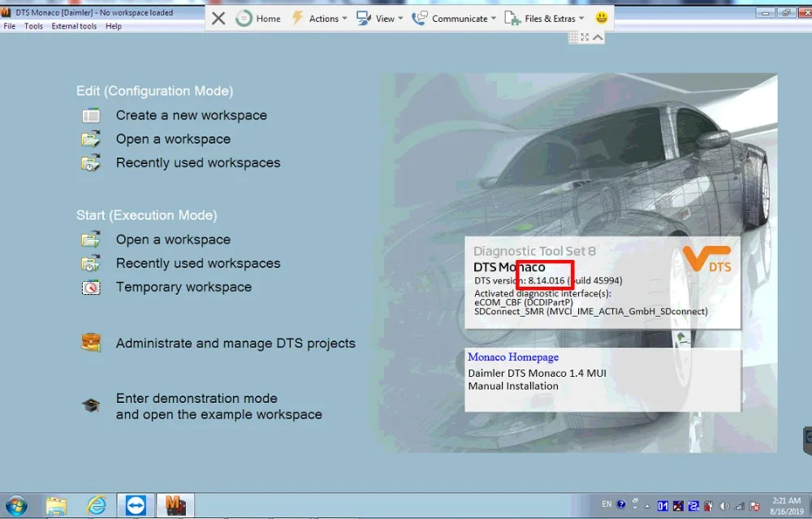
Task: Click the clock showing 2:21 AM
Action: pos(787,501)
